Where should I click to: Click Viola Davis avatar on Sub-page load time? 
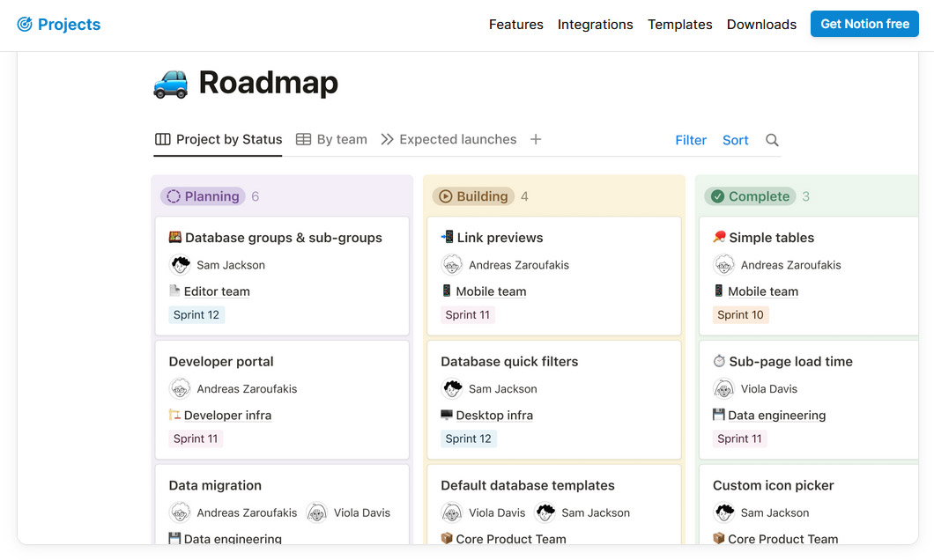(724, 389)
